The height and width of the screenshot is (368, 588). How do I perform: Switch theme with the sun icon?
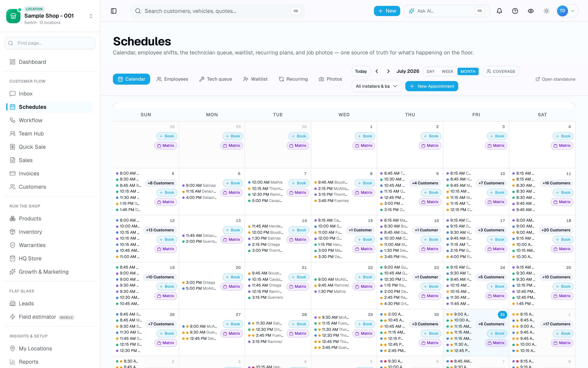tap(546, 11)
